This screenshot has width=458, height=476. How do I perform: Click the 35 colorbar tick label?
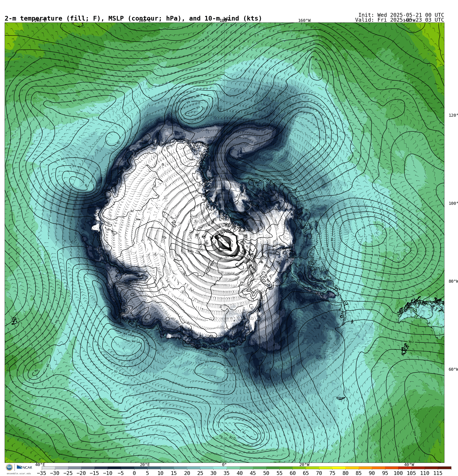click(x=226, y=473)
